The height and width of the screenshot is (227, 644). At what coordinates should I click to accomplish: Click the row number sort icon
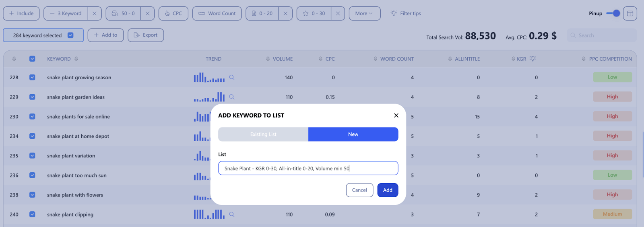14,59
